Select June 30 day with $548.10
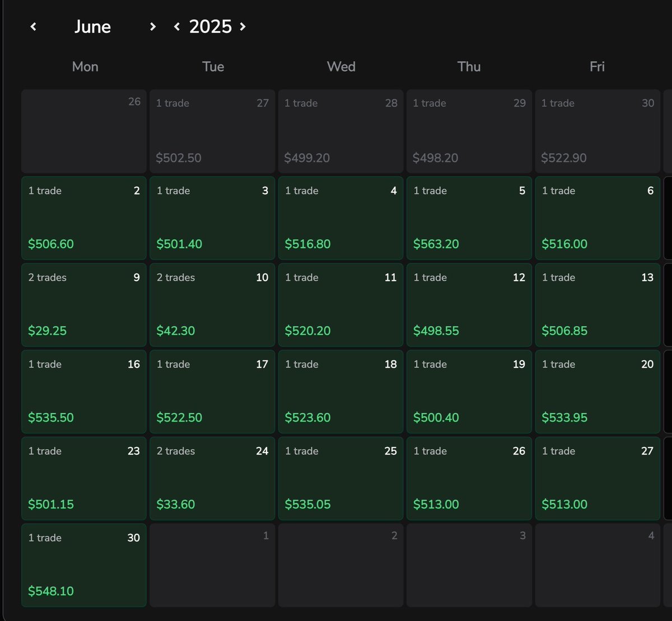 coord(84,566)
